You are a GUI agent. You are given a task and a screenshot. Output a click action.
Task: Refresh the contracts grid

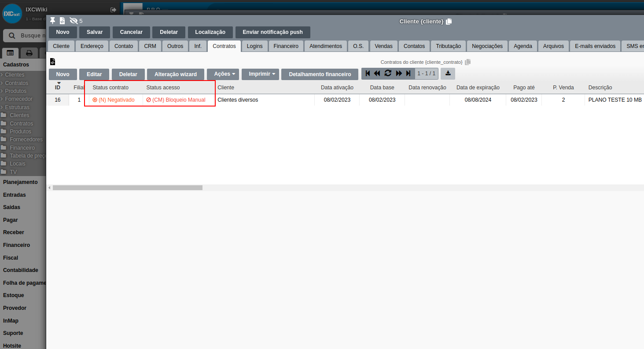388,73
